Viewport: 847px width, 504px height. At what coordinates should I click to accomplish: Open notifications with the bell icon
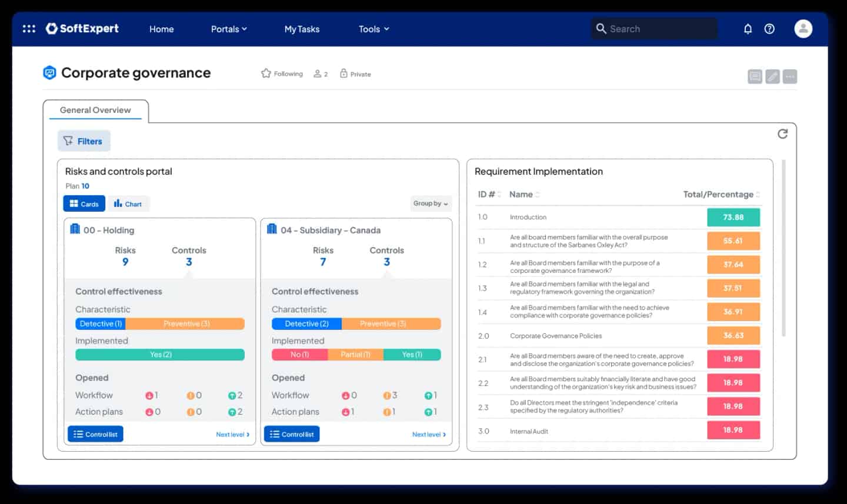tap(748, 28)
